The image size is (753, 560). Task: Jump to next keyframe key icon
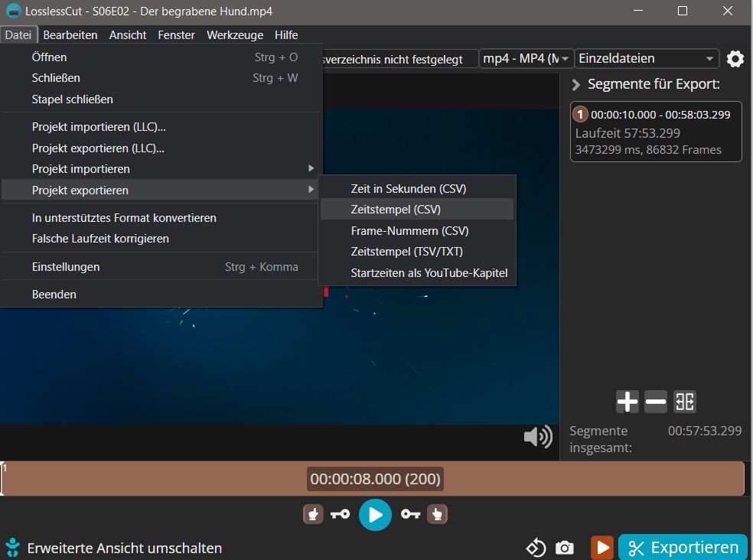coord(411,514)
